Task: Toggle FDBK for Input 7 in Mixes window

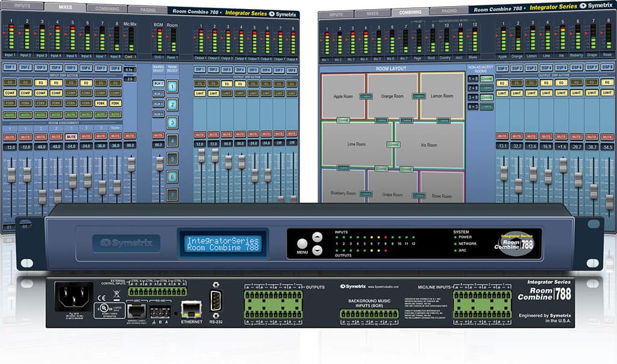Action: click(101, 103)
